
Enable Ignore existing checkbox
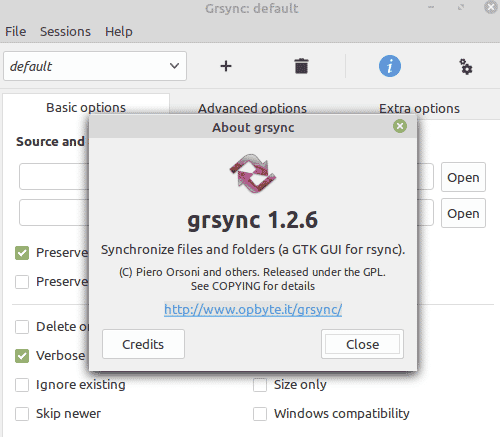coord(22,385)
